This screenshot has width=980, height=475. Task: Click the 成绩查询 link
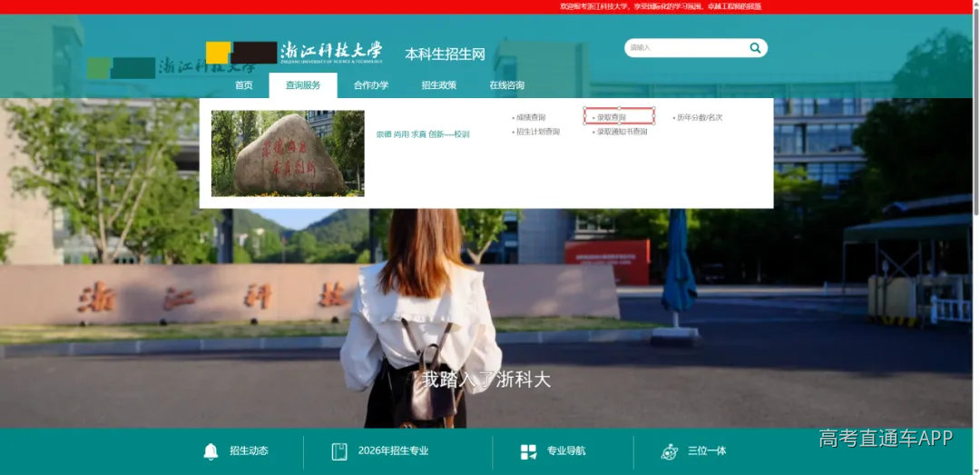coord(531,117)
